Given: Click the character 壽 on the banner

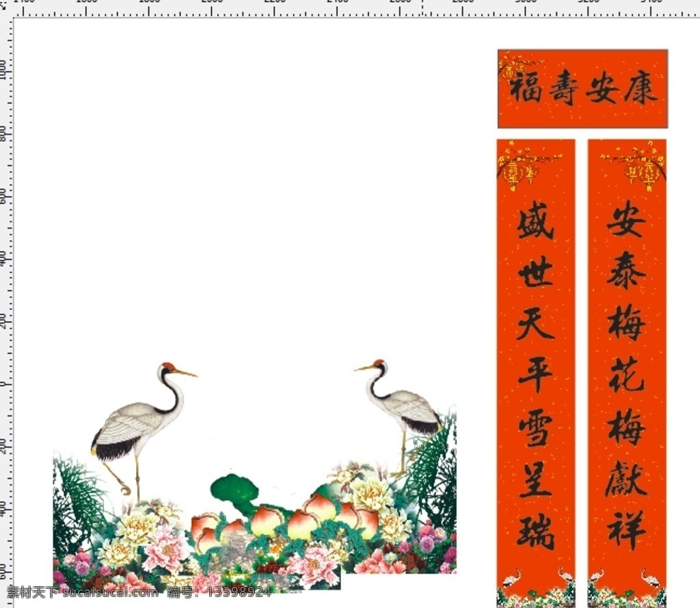Looking at the screenshot, I should [x=564, y=87].
